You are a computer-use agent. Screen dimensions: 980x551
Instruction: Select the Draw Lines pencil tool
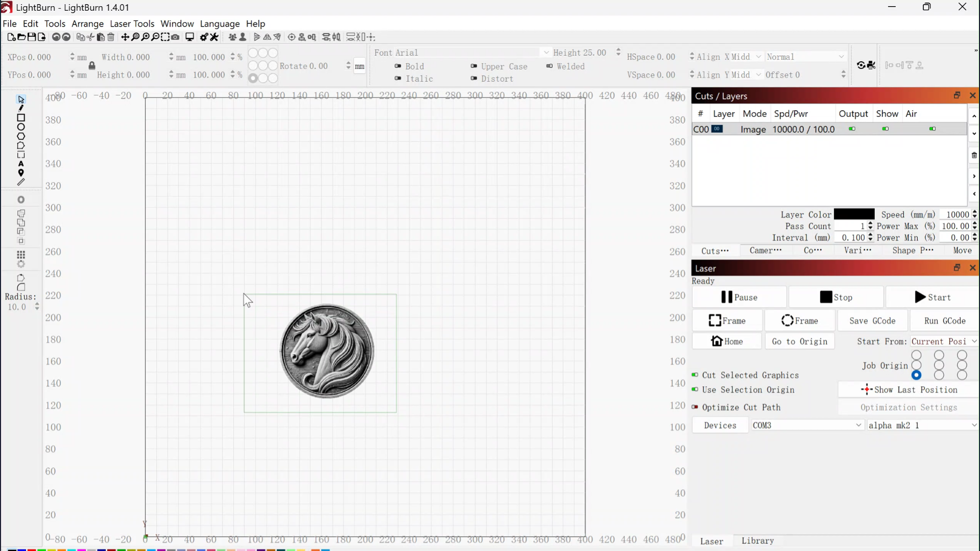coord(21,108)
